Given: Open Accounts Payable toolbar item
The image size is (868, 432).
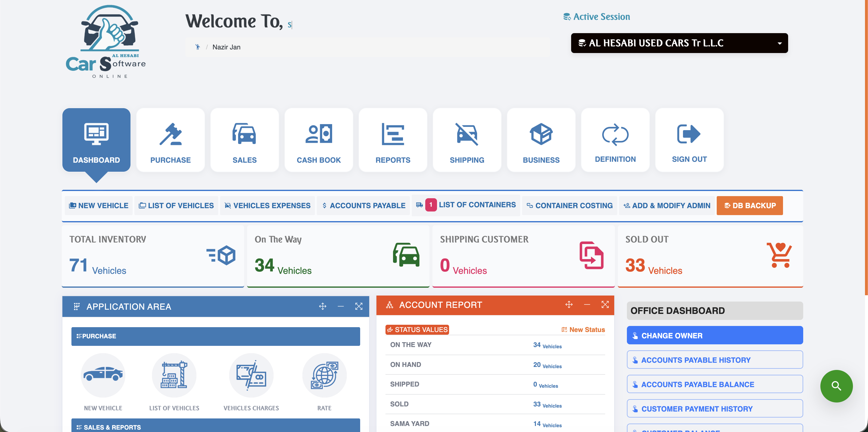Looking at the screenshot, I should tap(363, 205).
